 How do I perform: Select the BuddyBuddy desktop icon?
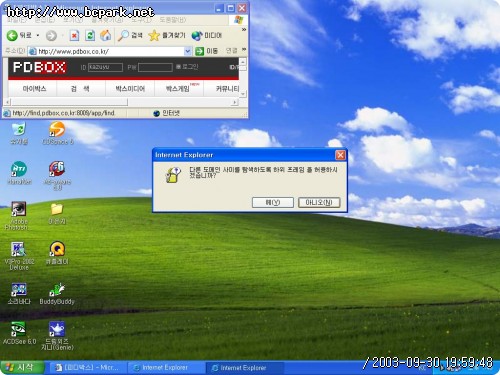(57, 294)
